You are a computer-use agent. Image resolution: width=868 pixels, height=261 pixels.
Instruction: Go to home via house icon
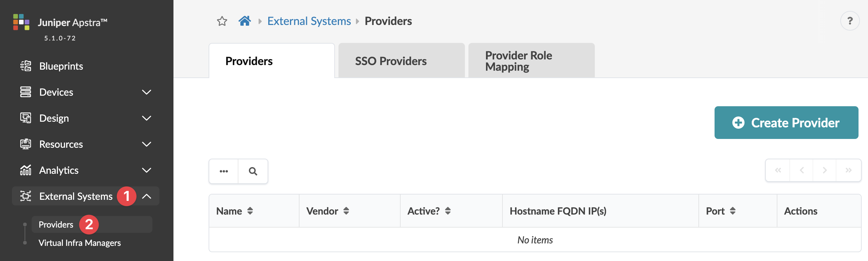click(244, 21)
